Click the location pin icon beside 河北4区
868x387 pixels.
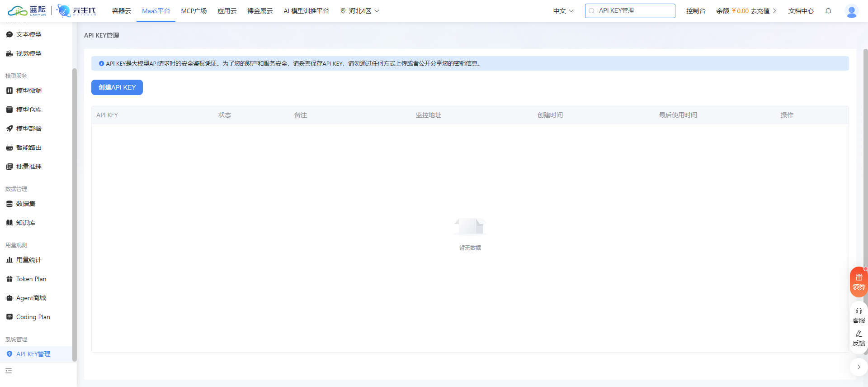tap(343, 11)
